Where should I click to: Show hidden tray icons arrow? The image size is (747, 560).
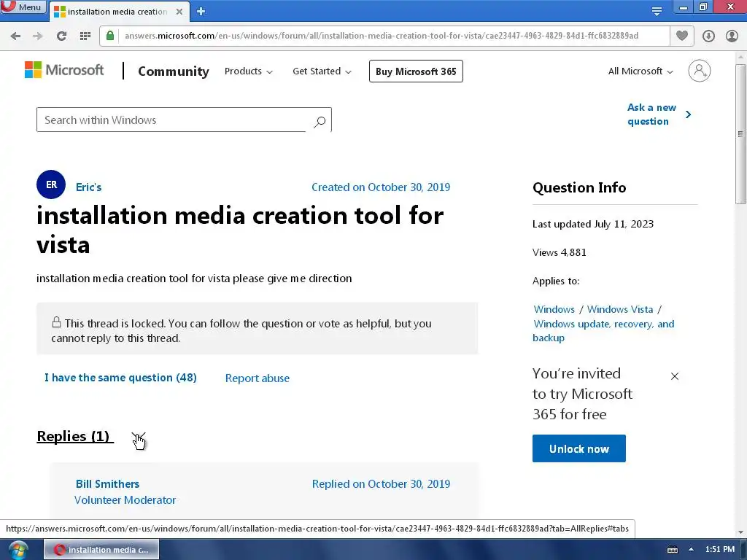[691, 549]
